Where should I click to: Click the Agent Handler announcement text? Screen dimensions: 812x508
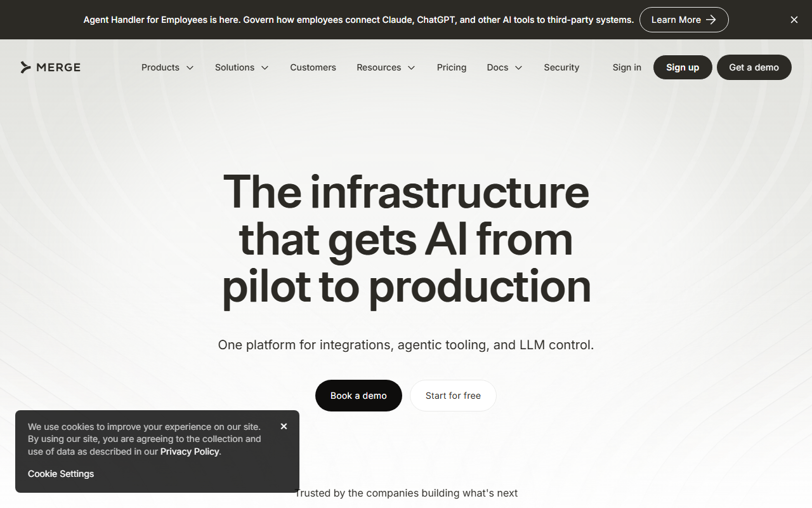click(x=358, y=20)
